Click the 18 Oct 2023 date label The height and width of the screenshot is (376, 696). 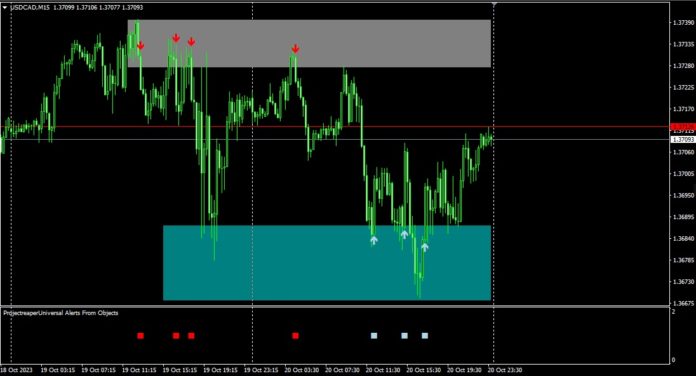point(16,370)
